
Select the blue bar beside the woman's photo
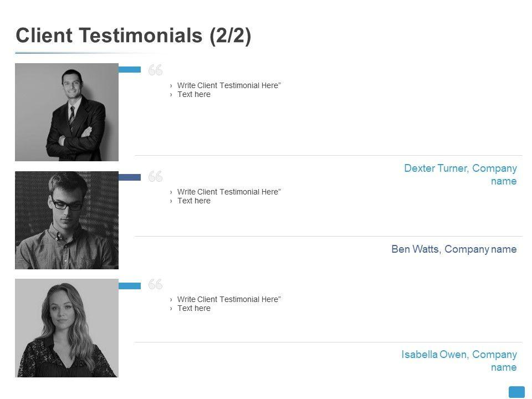point(130,285)
